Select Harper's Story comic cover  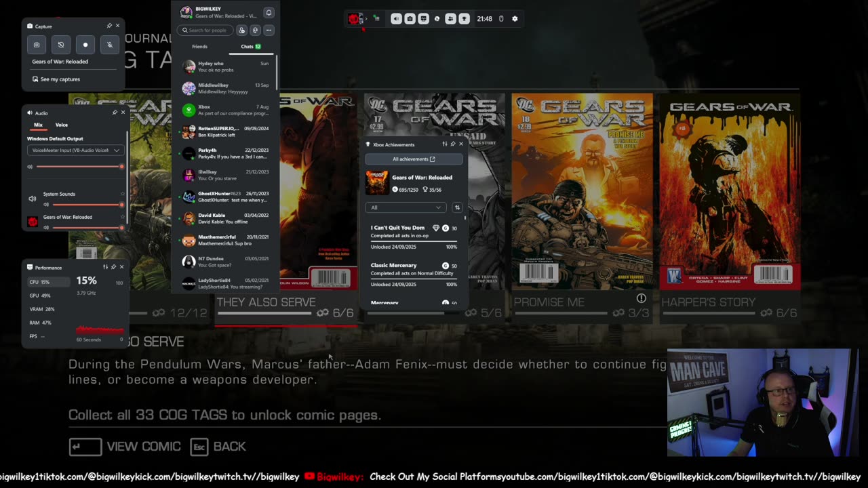730,192
